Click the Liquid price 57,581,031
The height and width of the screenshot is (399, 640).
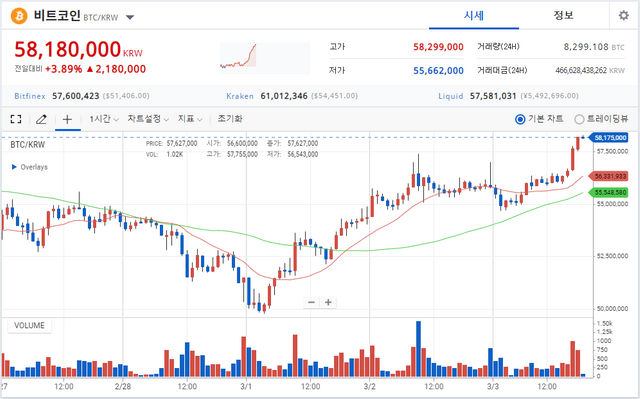[493, 96]
